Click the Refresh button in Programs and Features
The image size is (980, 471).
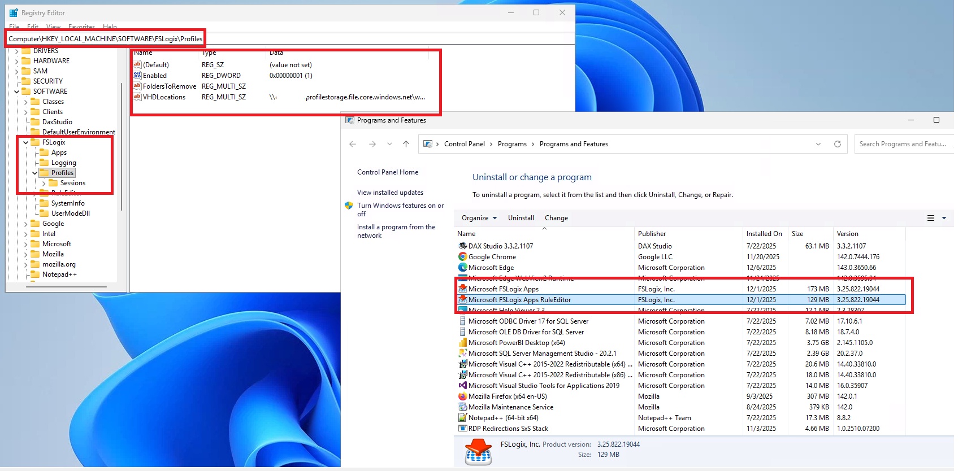838,144
